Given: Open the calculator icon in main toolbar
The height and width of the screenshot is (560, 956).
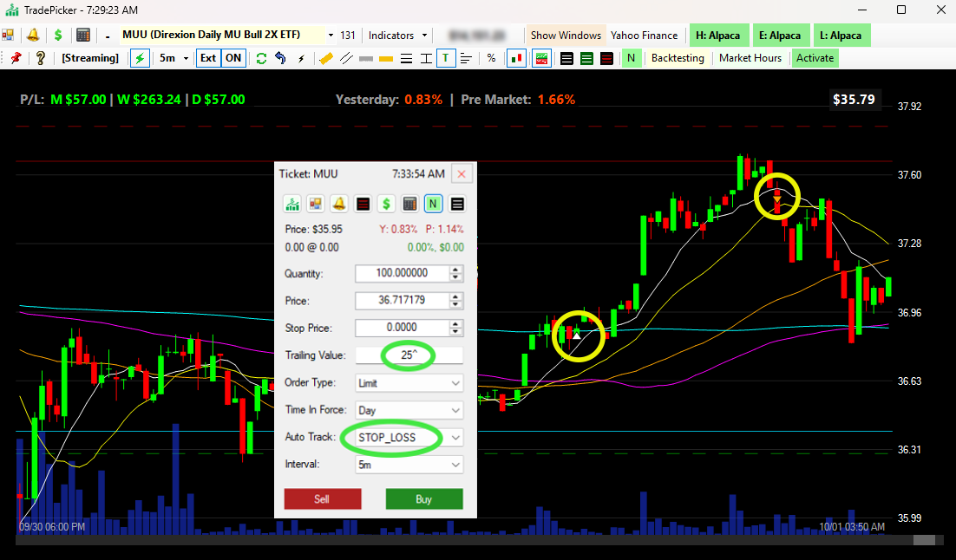Looking at the screenshot, I should coord(83,36).
